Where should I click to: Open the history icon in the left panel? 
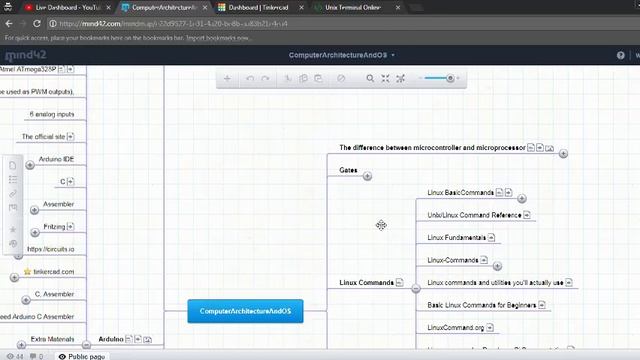pyautogui.click(x=13, y=244)
